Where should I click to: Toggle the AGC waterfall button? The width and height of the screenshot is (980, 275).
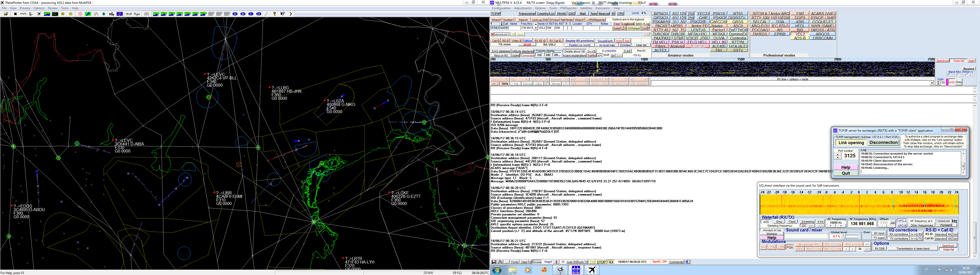pyautogui.click(x=766, y=222)
